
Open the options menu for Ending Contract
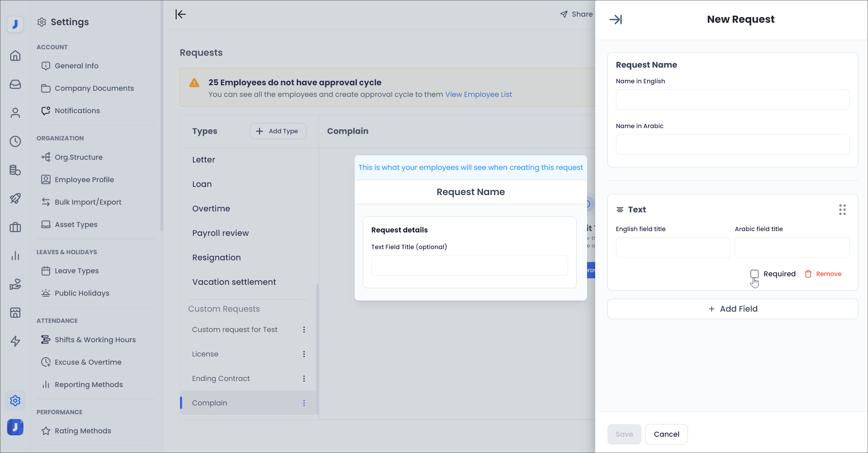304,378
